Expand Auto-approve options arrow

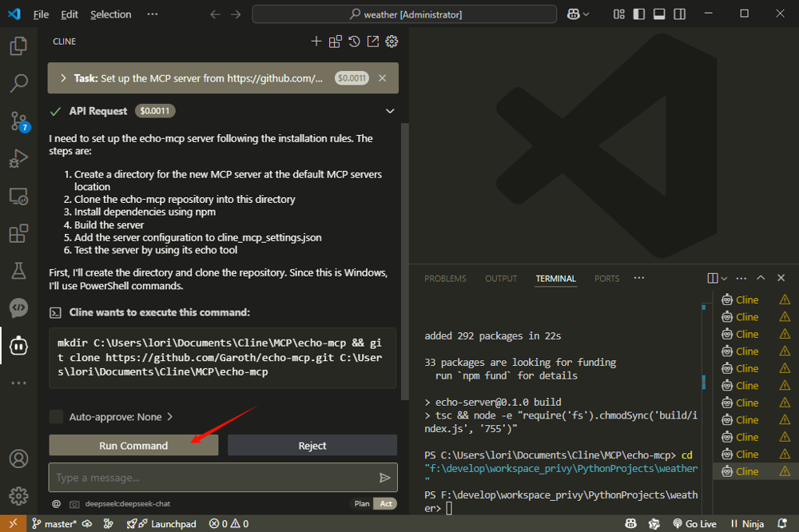pyautogui.click(x=169, y=416)
